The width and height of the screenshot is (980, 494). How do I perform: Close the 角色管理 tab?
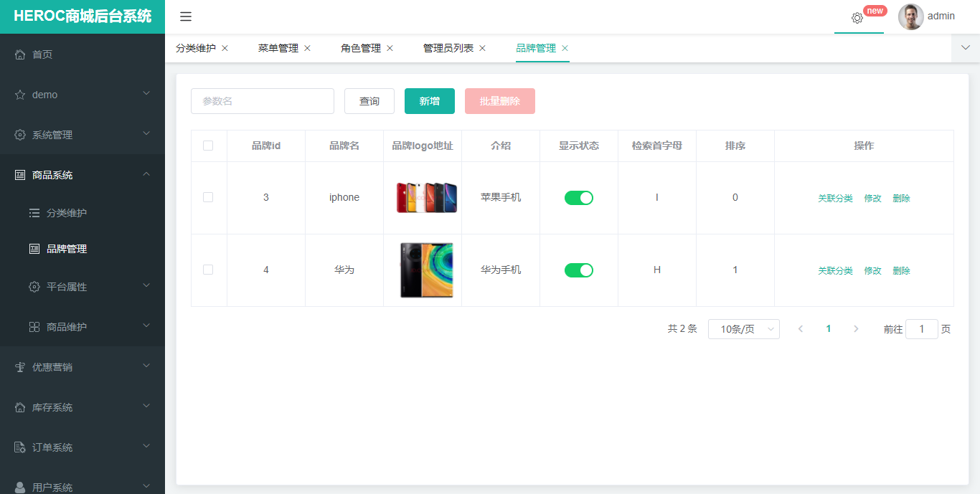click(390, 48)
